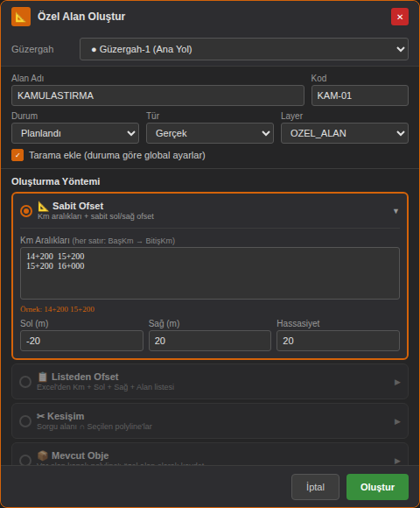Click the Km Aralıkları text area

tap(210, 273)
